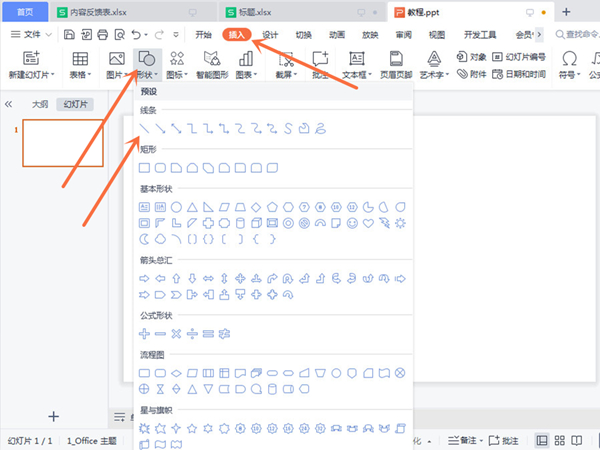The image size is (600, 450).
Task: Select the right arrow in 箭头总汇
Action: [x=145, y=278]
